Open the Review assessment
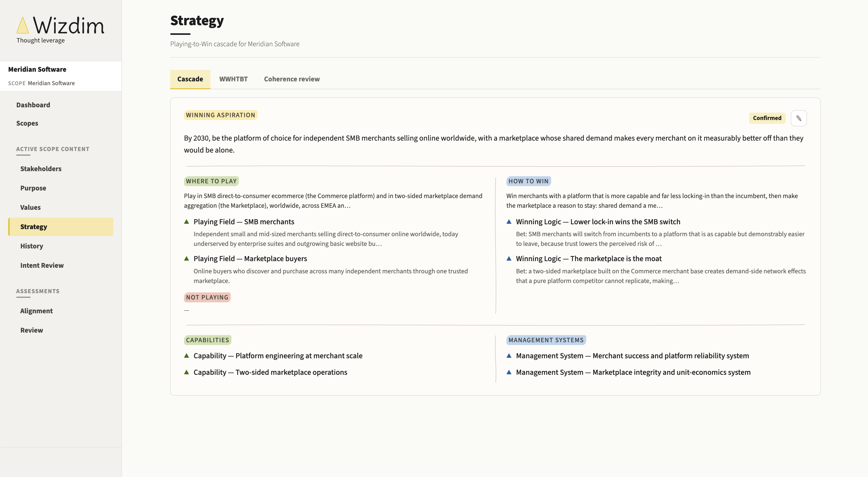 (31, 330)
